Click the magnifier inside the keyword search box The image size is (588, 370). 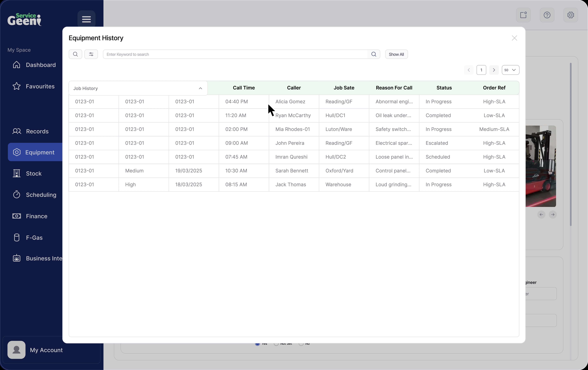pos(374,54)
